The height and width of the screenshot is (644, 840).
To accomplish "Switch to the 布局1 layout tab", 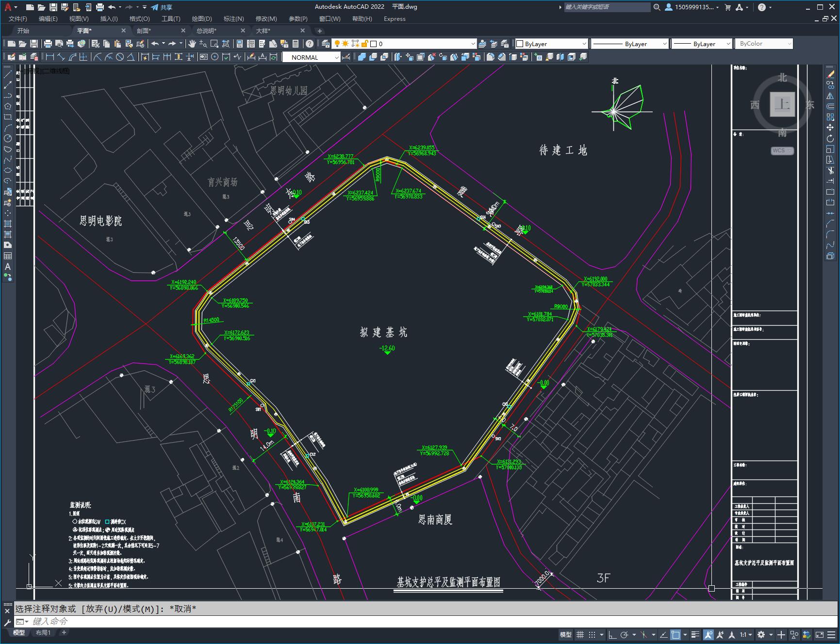I will coord(43,632).
